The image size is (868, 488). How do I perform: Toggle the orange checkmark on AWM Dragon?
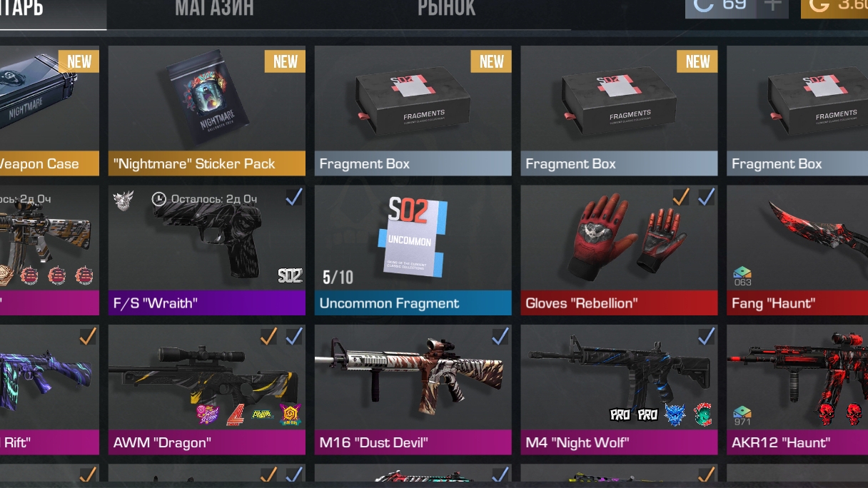coord(268,336)
